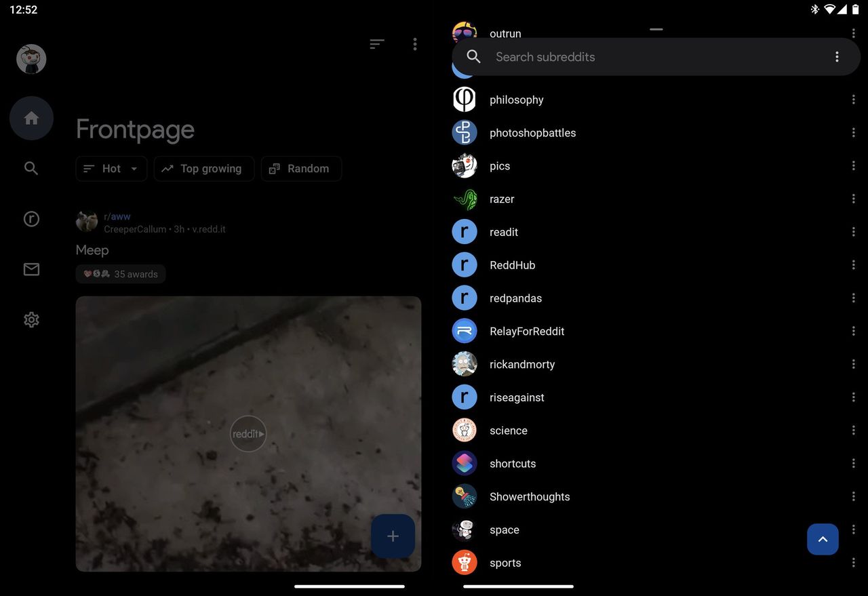Image resolution: width=868 pixels, height=596 pixels.
Task: Open the shortcuts subreddit
Action: [x=513, y=464]
